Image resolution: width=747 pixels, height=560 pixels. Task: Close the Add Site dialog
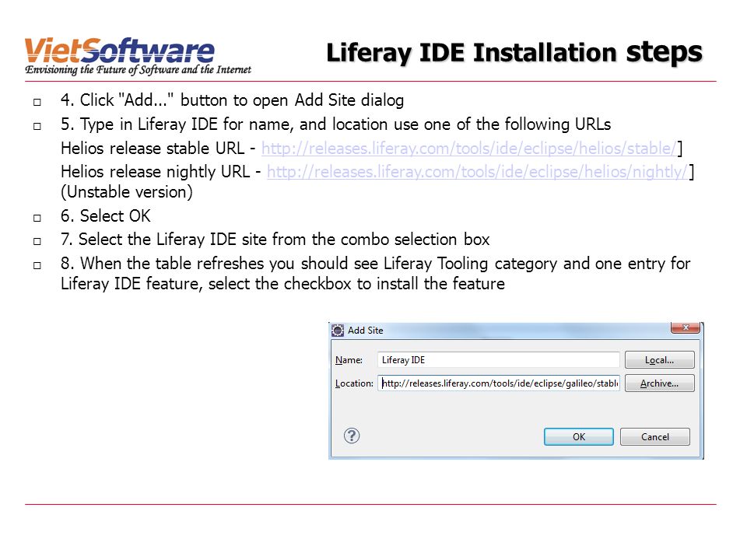point(685,327)
